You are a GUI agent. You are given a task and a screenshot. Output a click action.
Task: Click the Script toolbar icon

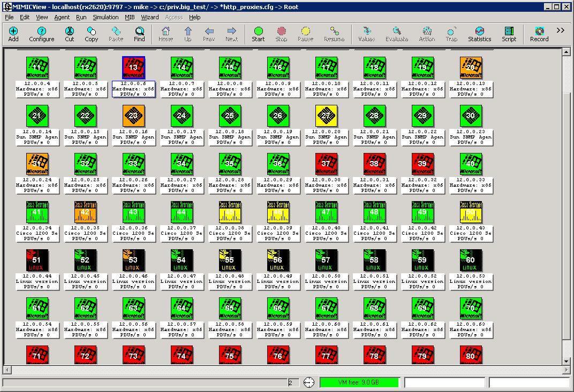pyautogui.click(x=509, y=34)
